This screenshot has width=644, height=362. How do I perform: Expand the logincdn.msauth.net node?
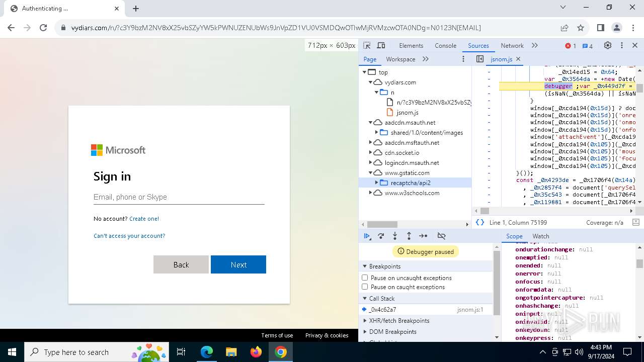(x=370, y=163)
